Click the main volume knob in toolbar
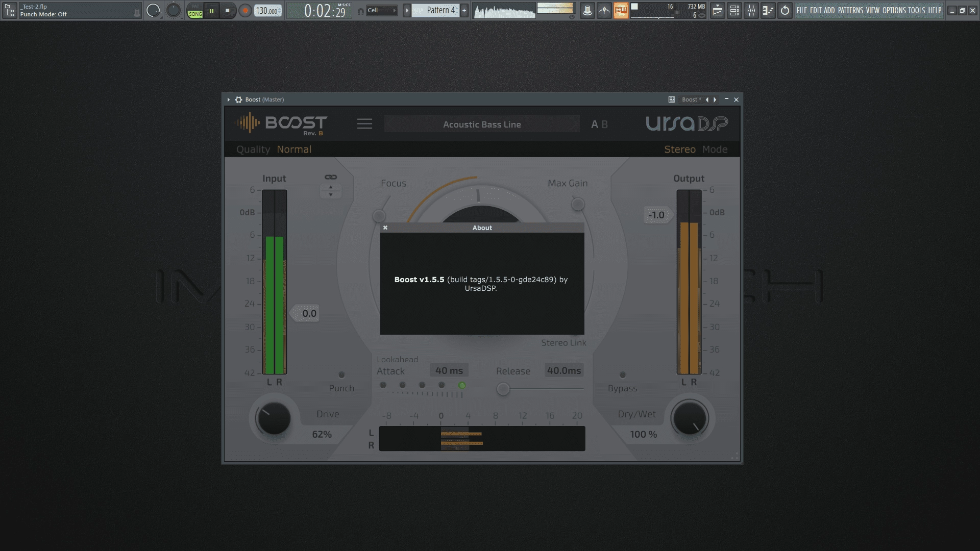Image resolution: width=980 pixels, height=551 pixels. [153, 10]
